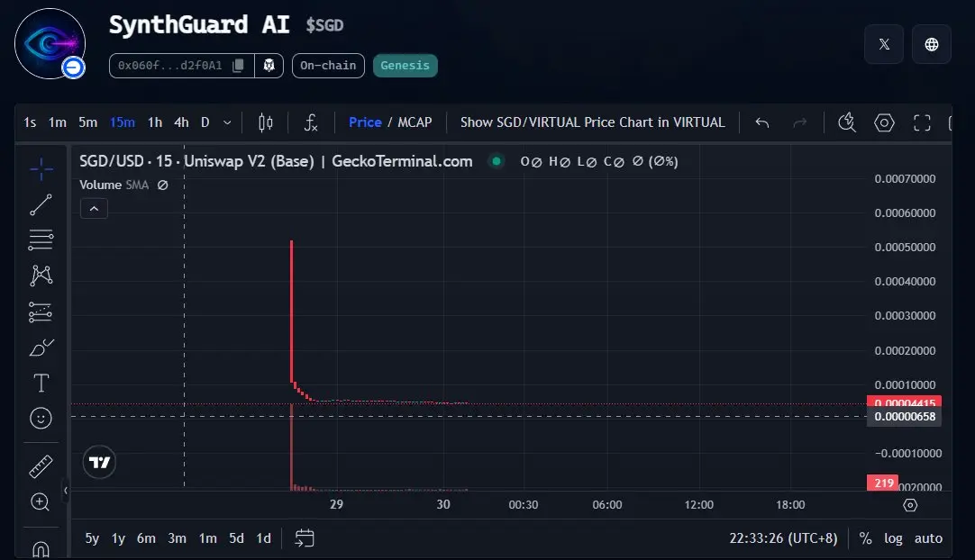
Task: Click the $SGD ticker label
Action: [x=324, y=25]
